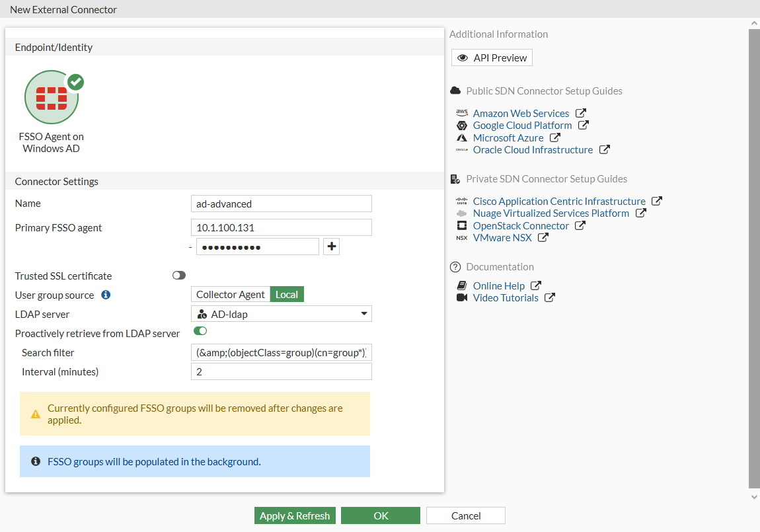Disable Proactively retrieve from LDAP server

pos(200,330)
